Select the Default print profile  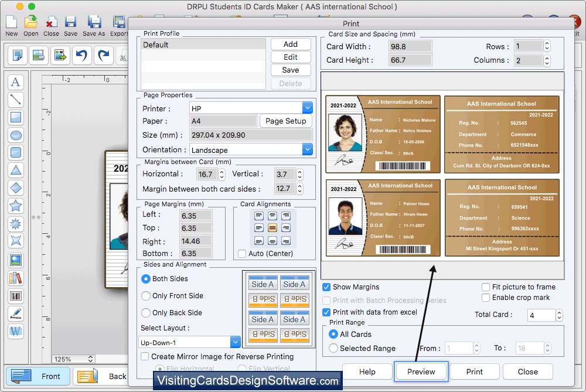pos(203,45)
